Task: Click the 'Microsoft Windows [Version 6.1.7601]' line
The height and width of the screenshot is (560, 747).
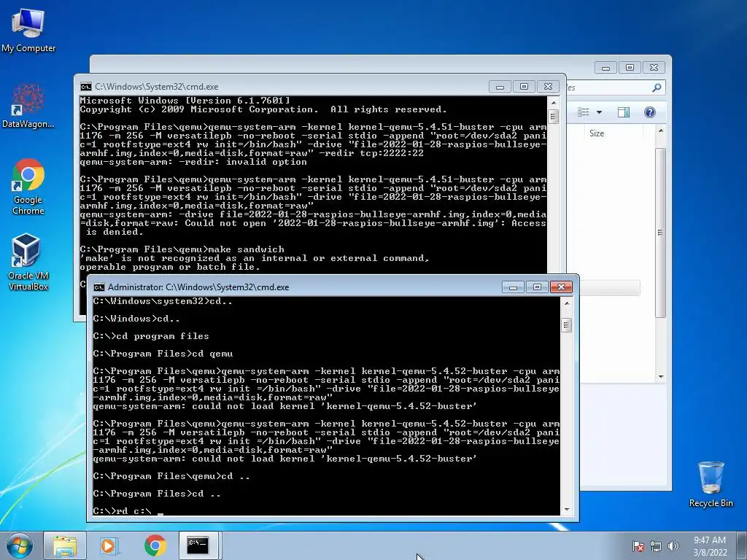Action: click(x=185, y=101)
